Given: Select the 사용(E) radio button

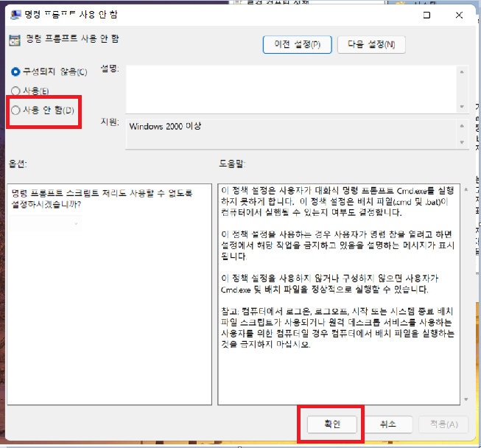Looking at the screenshot, I should point(29,91).
